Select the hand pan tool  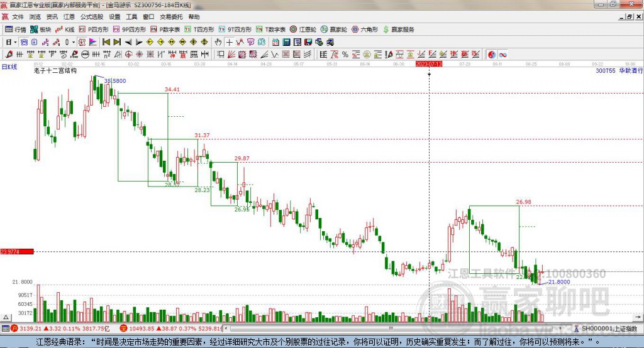(218, 42)
